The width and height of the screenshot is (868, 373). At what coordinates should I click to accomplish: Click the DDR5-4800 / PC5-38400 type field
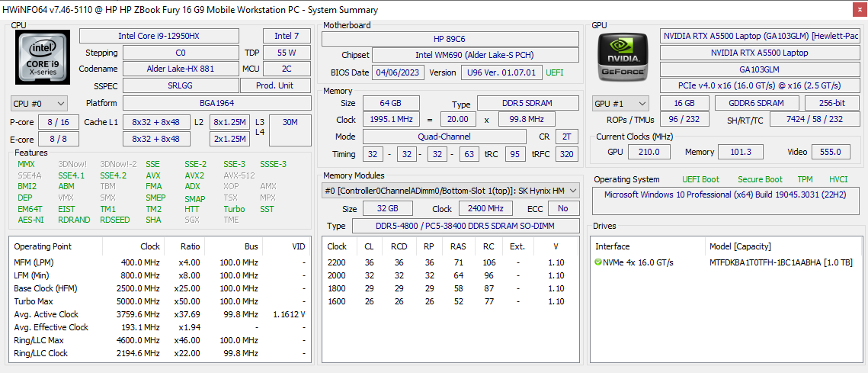pos(466,226)
